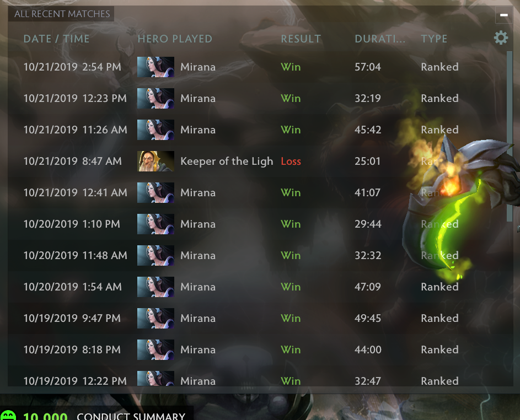Image resolution: width=520 pixels, height=420 pixels.
Task: Click Mirana portrait for 2:54 PM match
Action: 156,67
